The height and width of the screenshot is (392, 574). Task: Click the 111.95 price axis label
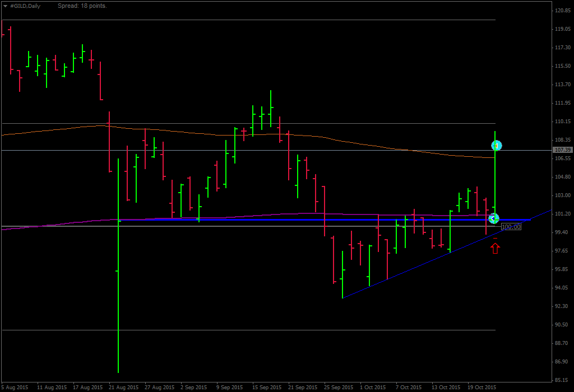563,103
